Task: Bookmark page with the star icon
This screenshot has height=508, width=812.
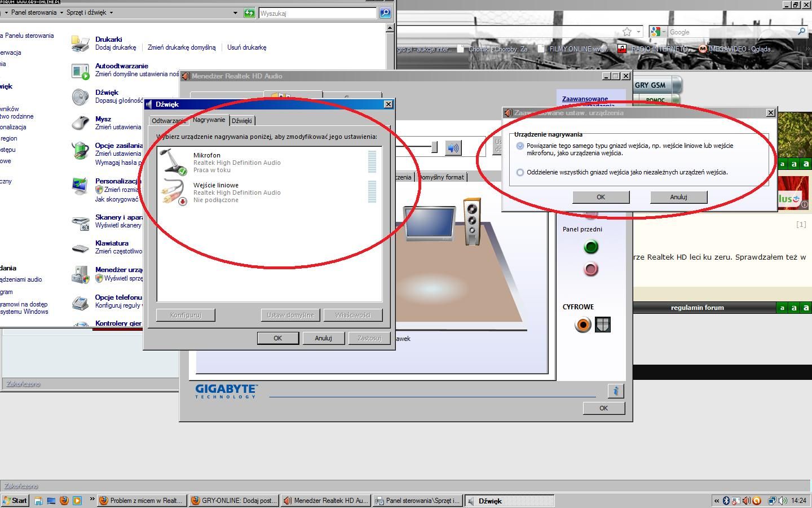Action: [627, 32]
